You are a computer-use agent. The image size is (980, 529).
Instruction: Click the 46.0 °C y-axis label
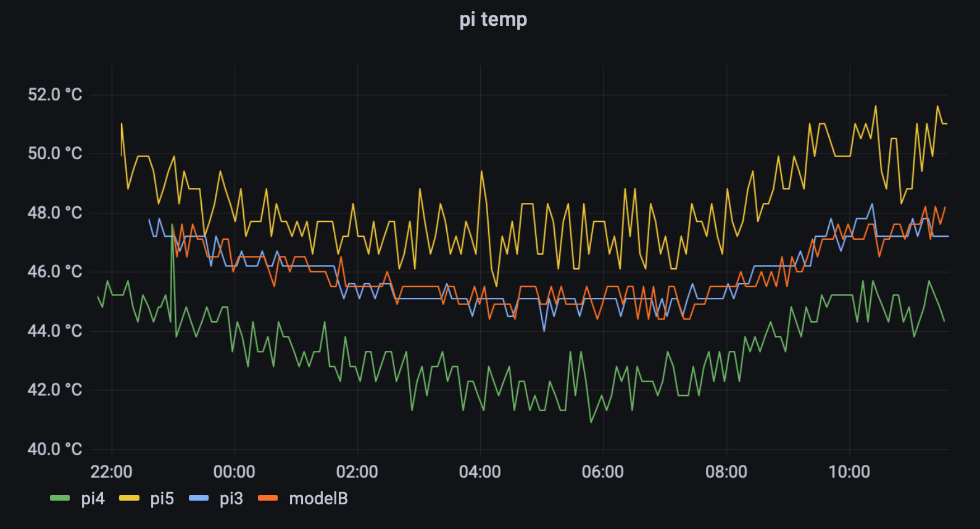[x=55, y=272]
